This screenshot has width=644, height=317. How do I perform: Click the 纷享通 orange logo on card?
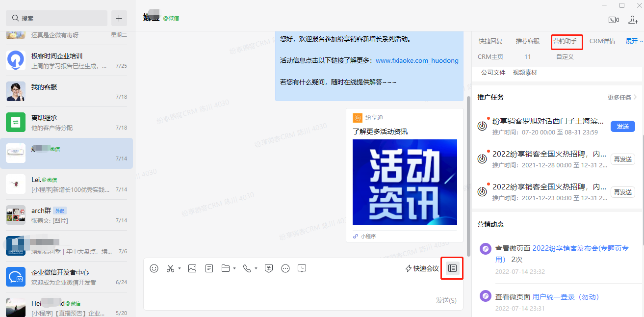click(x=358, y=118)
